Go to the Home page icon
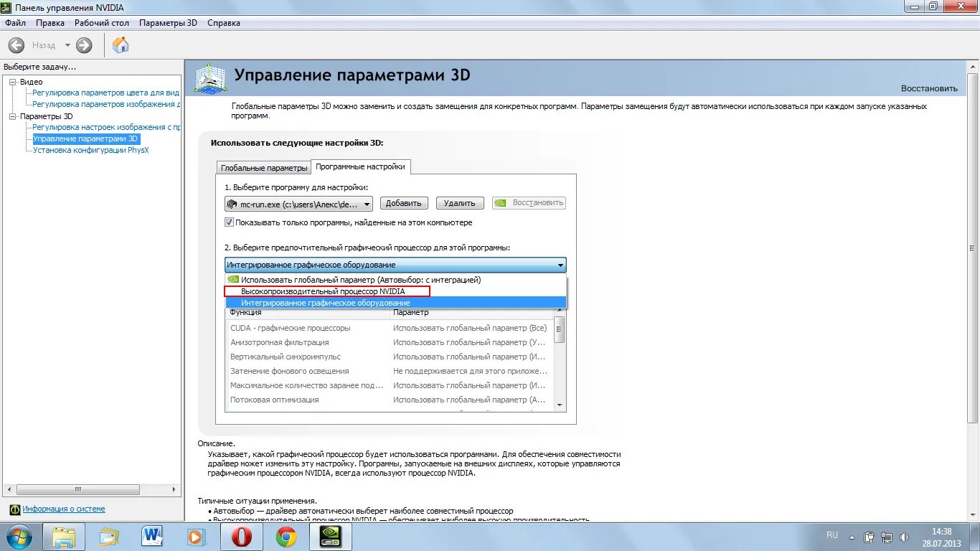 (121, 45)
